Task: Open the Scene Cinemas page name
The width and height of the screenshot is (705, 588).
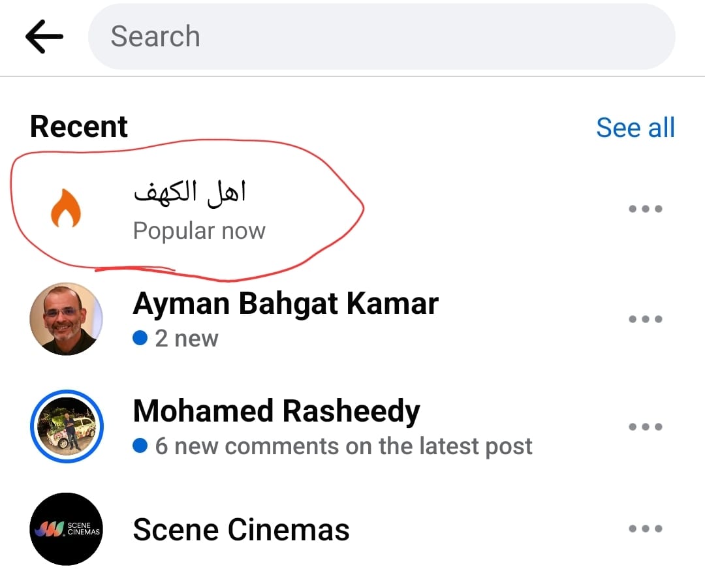Action: tap(241, 529)
